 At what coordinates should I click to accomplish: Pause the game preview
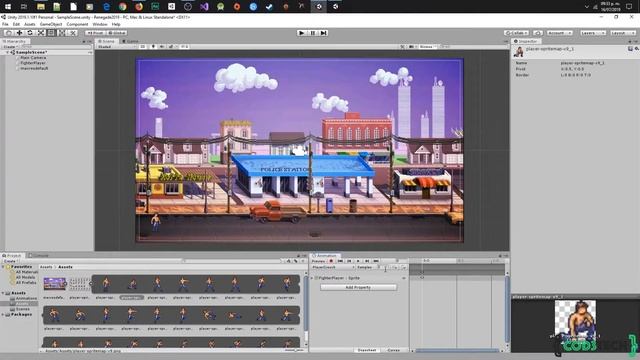(313, 33)
